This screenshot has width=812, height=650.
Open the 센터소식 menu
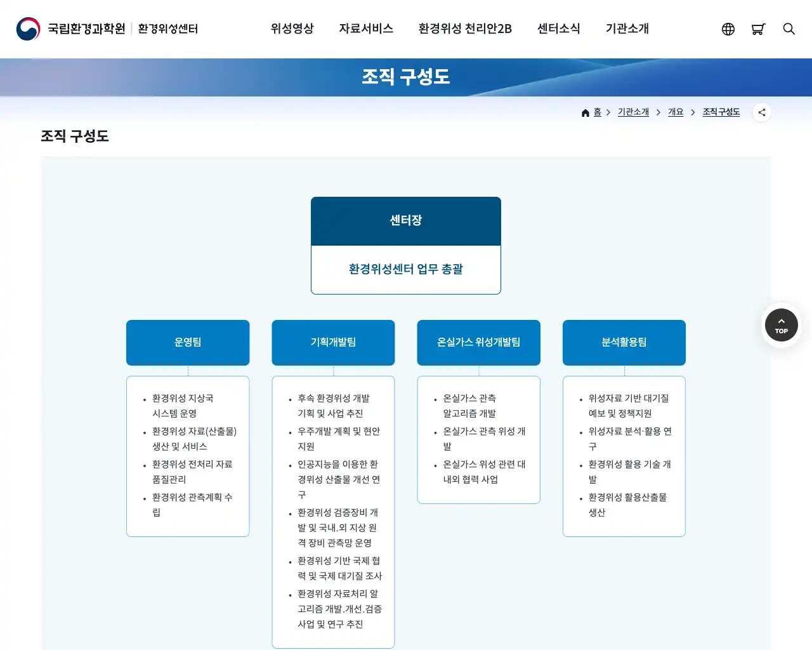click(x=559, y=29)
